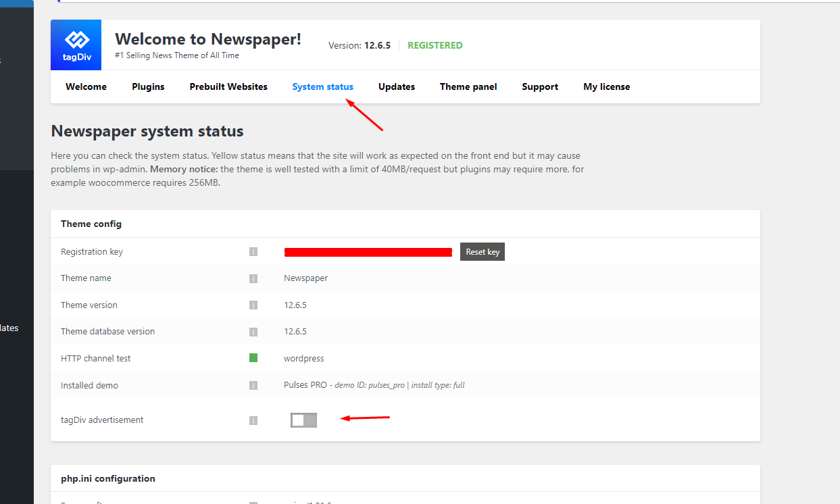840x504 pixels.
Task: Click info icon beside Theme version
Action: tap(253, 305)
